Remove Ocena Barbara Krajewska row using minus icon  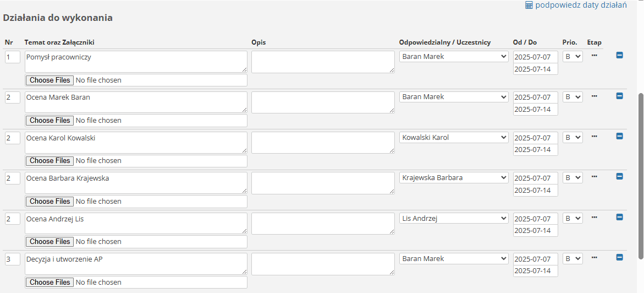619,177
